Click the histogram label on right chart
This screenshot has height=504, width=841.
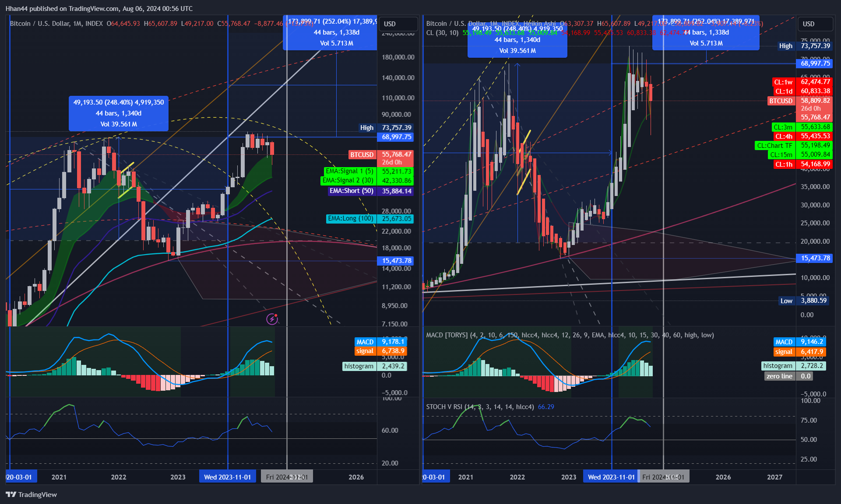coord(778,366)
